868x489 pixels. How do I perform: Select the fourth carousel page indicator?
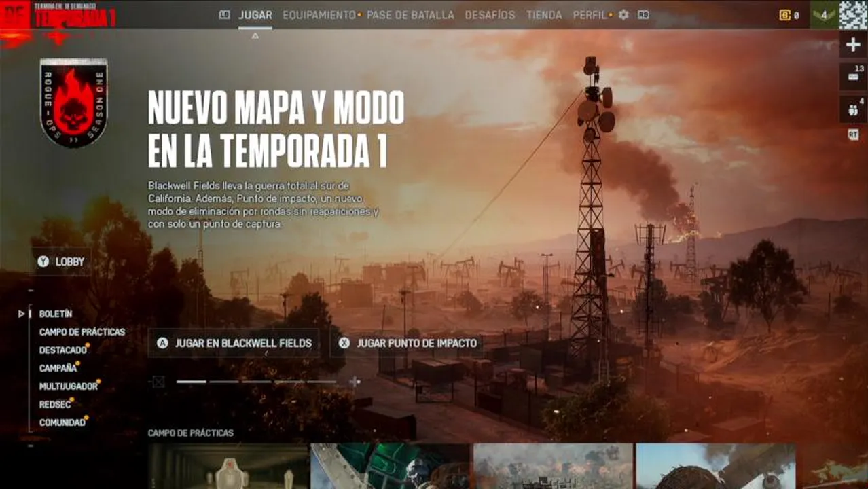coord(289,382)
